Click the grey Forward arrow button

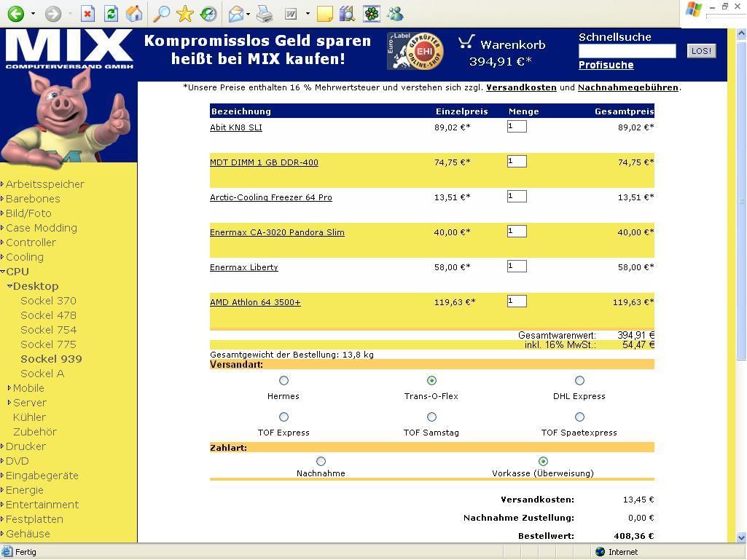[53, 13]
